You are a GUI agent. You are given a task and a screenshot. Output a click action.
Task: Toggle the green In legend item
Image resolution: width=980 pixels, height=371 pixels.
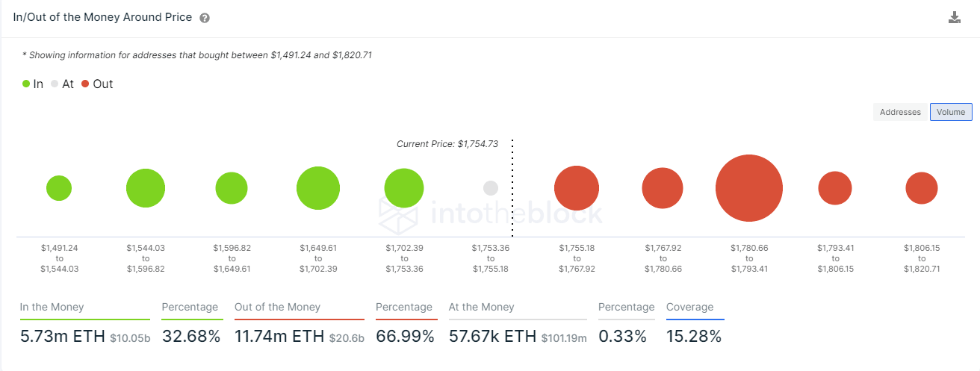[33, 84]
